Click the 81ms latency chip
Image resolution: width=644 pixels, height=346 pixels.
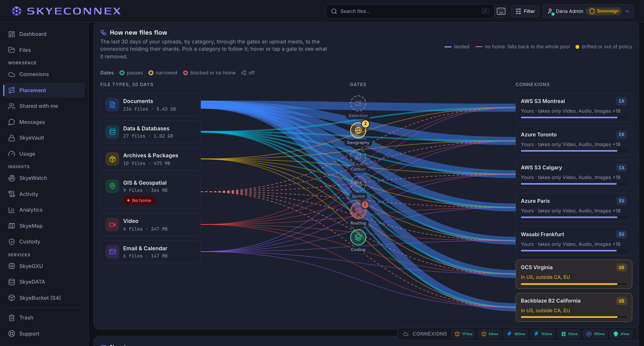click(x=621, y=334)
